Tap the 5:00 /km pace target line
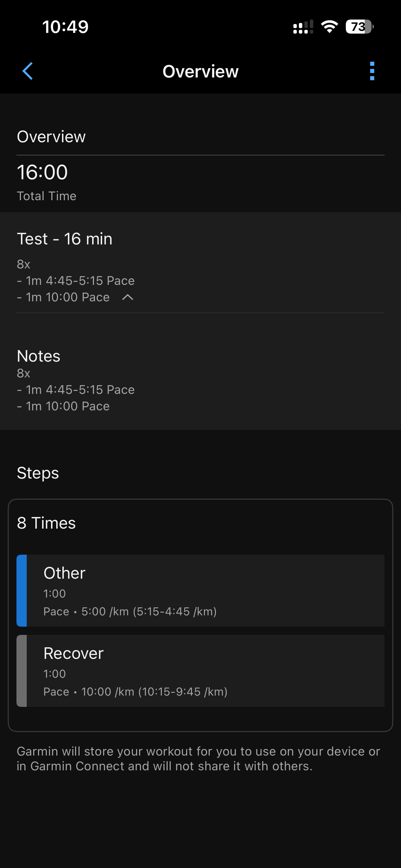Image resolution: width=401 pixels, height=868 pixels. pyautogui.click(x=130, y=612)
